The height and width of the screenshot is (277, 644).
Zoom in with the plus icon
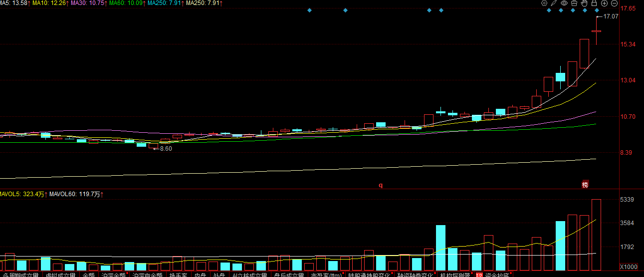[604, 3]
